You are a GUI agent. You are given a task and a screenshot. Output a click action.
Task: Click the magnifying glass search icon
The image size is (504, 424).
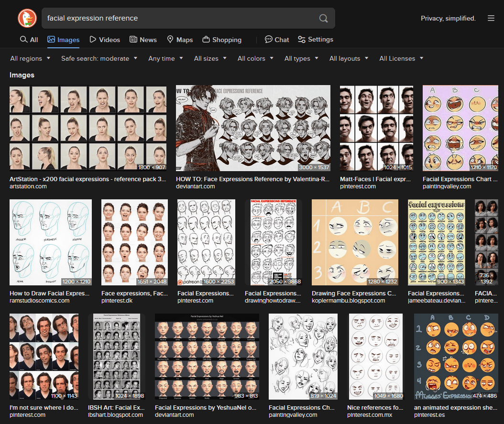[x=324, y=18]
